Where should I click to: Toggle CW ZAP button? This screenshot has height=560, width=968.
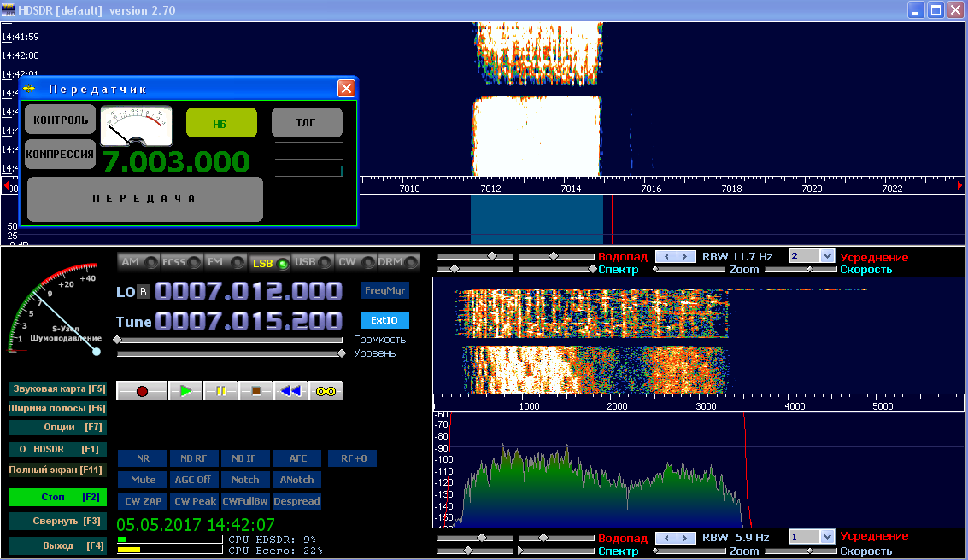143,501
